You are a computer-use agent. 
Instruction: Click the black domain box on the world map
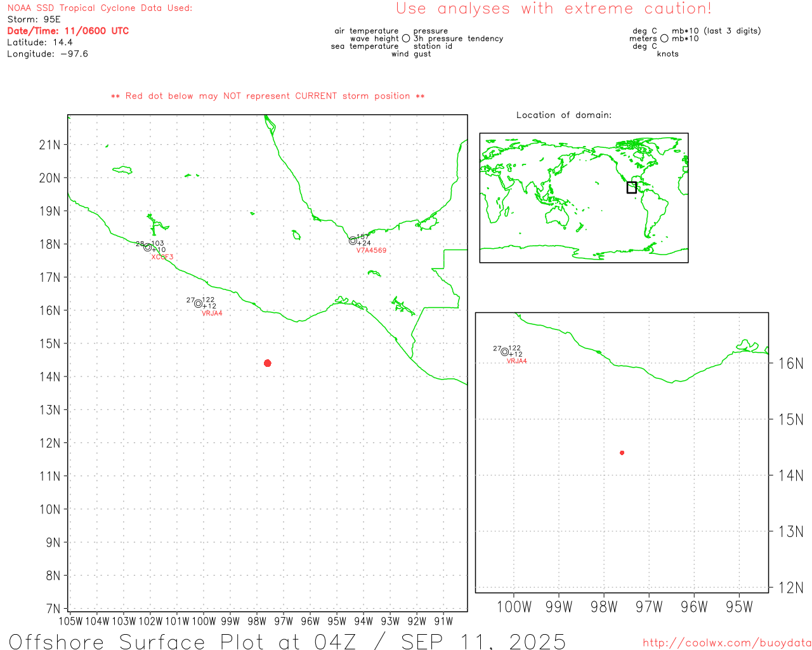click(632, 187)
